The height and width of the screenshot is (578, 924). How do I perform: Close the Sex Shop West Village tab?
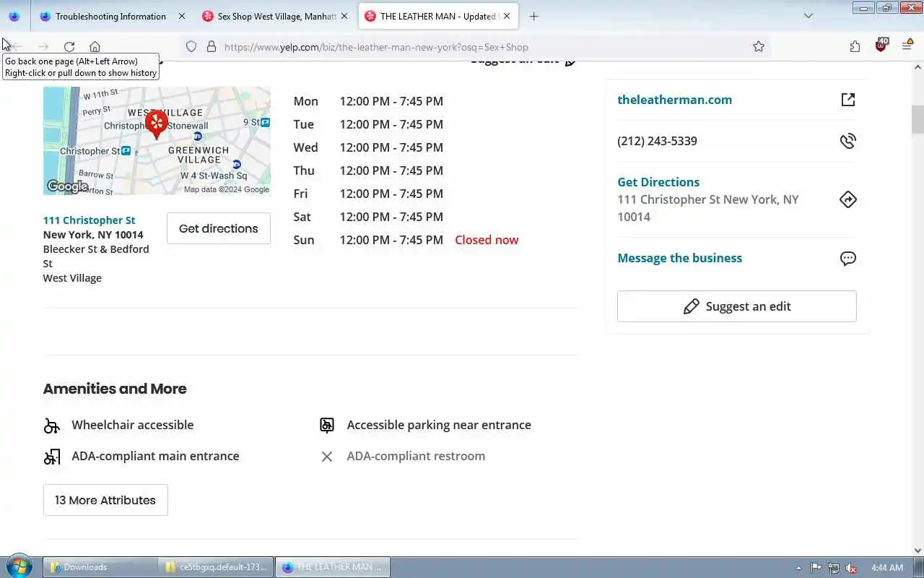(344, 16)
